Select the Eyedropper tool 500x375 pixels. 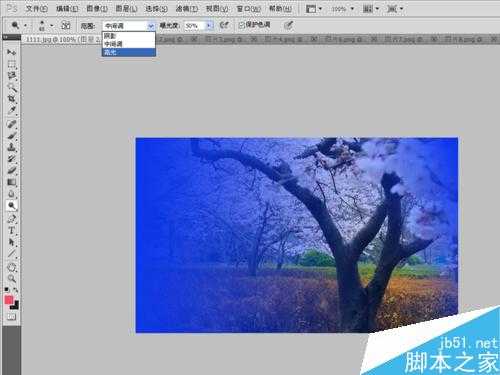(11, 110)
